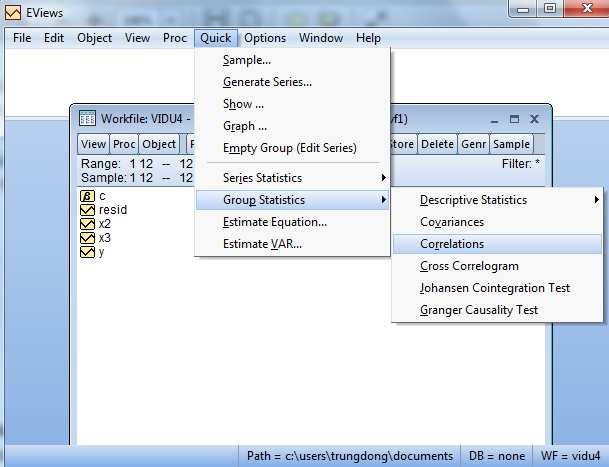609x467 pixels.
Task: Minimize the Workfile VIDU4 window
Action: (494, 119)
